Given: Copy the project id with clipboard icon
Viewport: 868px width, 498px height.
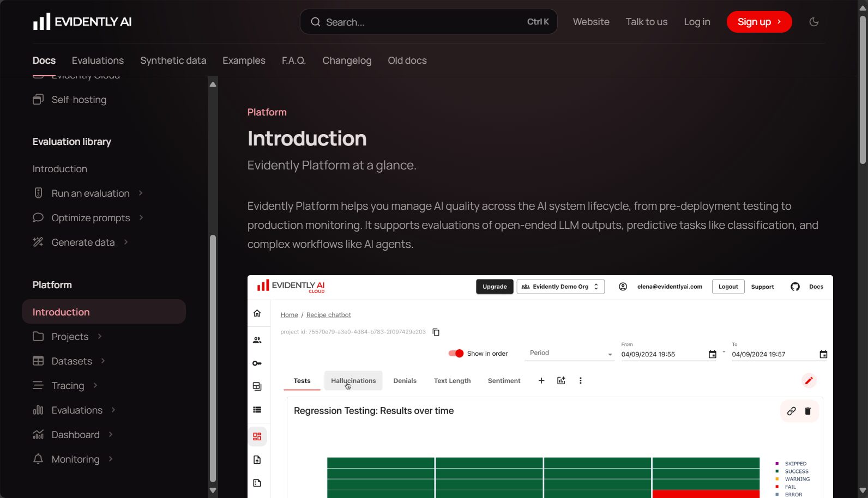Looking at the screenshot, I should point(436,332).
